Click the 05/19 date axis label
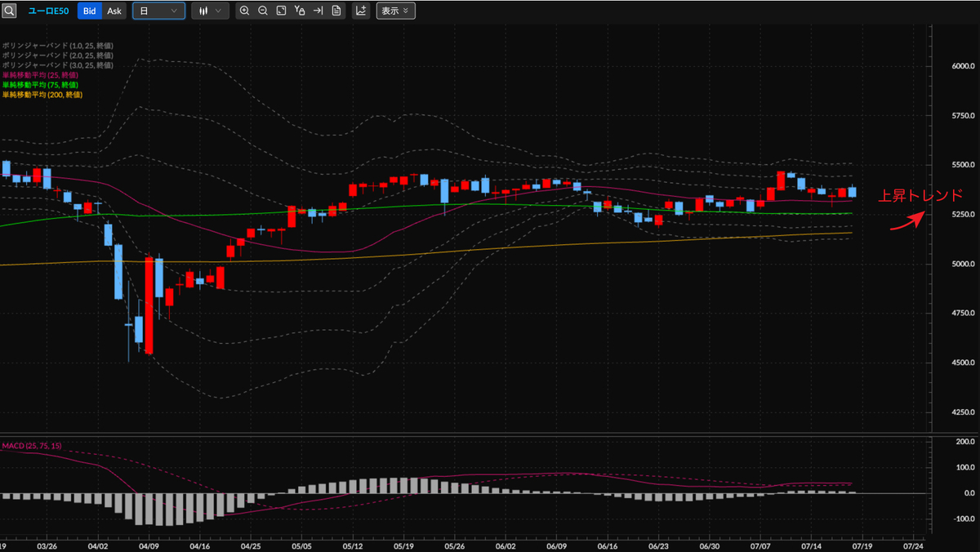The width and height of the screenshot is (980, 552). click(403, 545)
